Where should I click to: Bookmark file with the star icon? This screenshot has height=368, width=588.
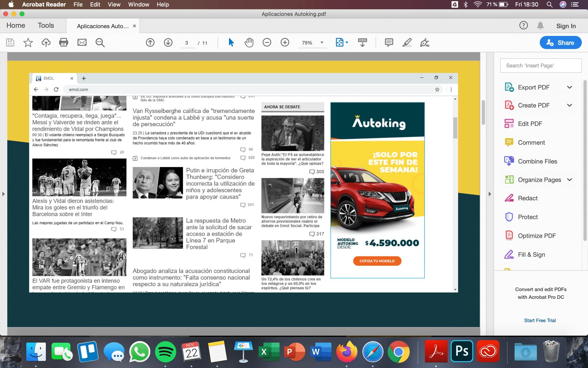pyautogui.click(x=28, y=43)
